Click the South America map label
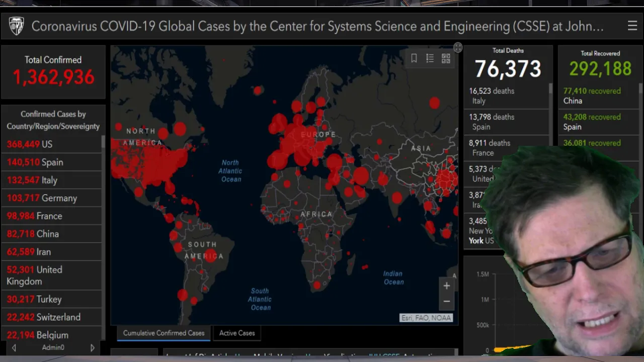This screenshot has width=644, height=362. point(203,250)
